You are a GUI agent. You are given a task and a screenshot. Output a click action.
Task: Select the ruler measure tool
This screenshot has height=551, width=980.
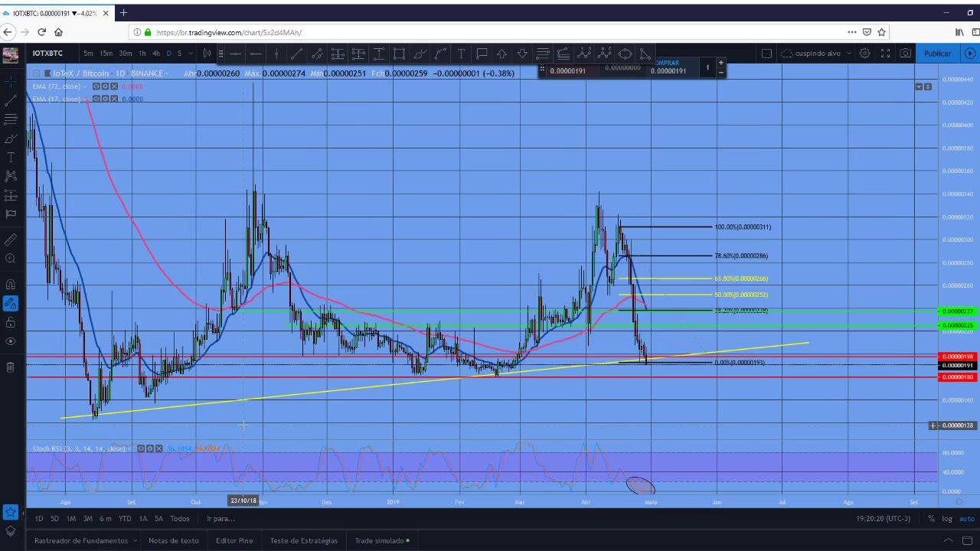click(x=11, y=240)
